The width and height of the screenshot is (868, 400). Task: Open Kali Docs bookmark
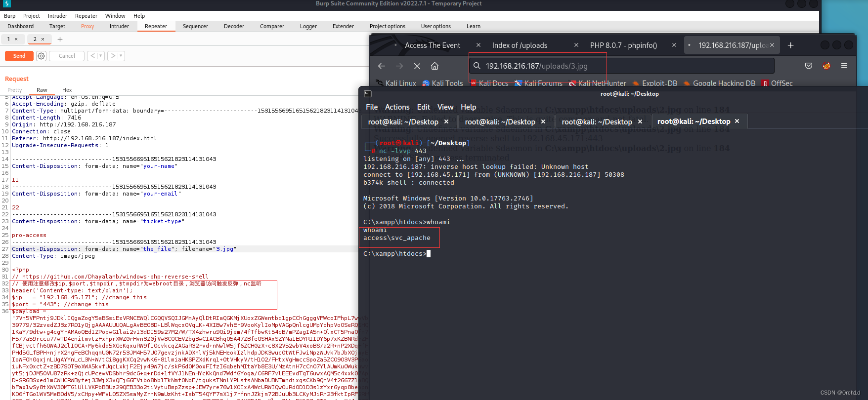click(x=489, y=83)
